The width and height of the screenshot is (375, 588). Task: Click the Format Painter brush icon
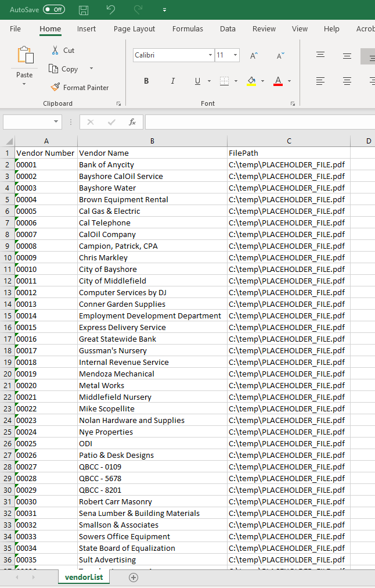55,87
